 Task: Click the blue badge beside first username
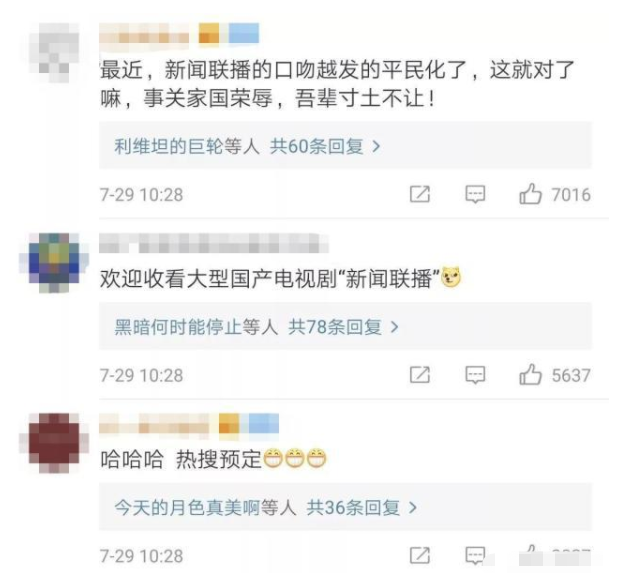point(244,33)
